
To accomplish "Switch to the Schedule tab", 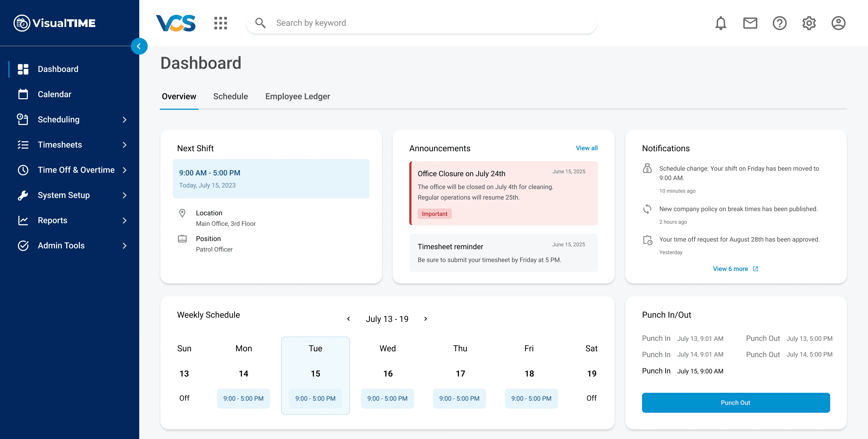I will [x=230, y=96].
